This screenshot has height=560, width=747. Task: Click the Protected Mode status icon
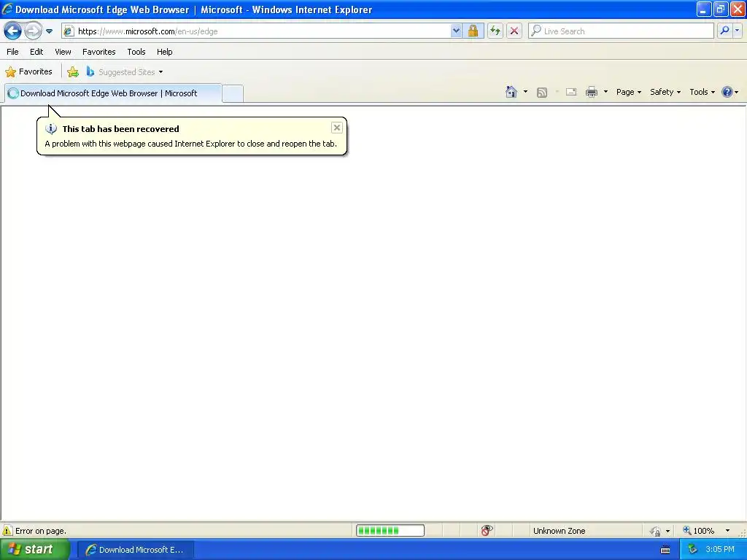(656, 531)
